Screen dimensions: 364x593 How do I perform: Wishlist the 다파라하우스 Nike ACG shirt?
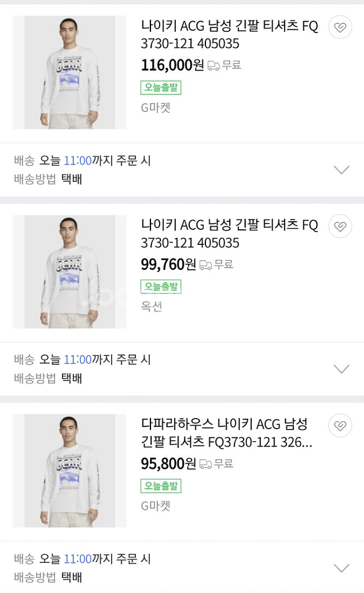point(340,426)
